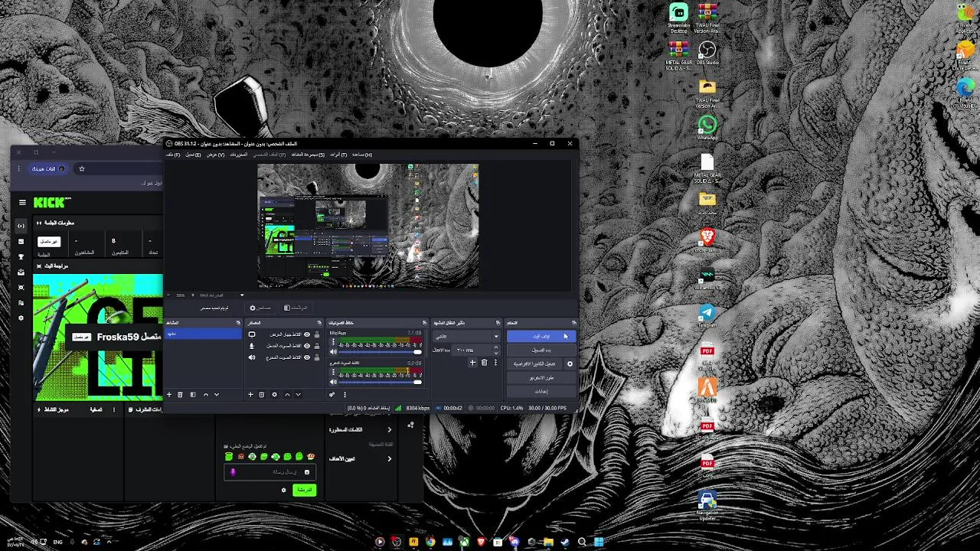Click the blue Stop Streaming button in OBS Controls

click(x=541, y=337)
